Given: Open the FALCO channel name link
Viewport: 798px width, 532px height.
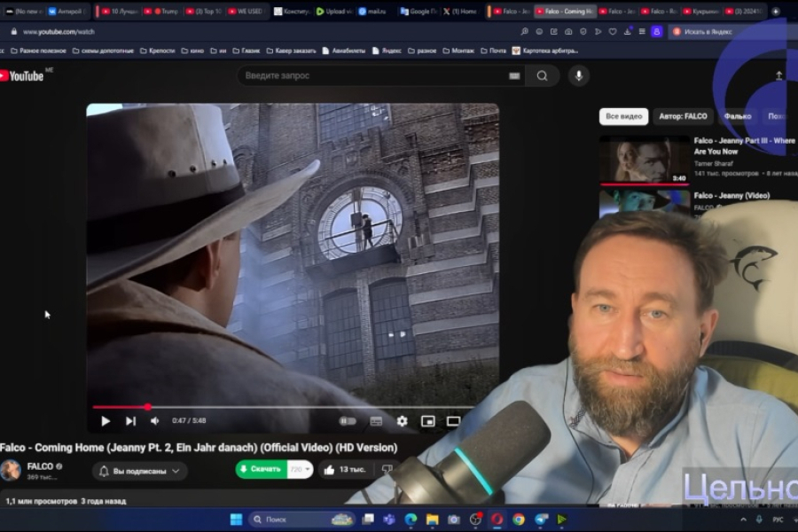Looking at the screenshot, I should [x=40, y=466].
